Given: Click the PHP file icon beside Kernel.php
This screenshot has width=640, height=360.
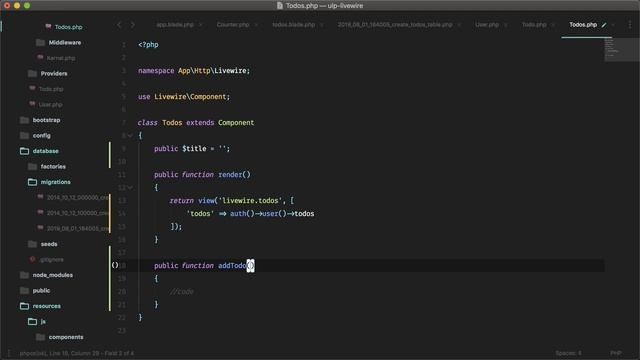Looking at the screenshot, I should 40,58.
